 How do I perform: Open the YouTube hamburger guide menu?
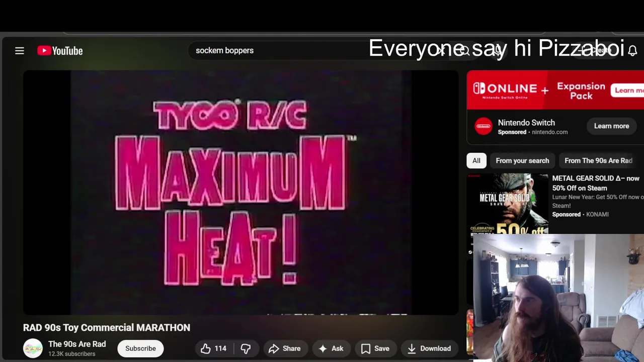(x=20, y=51)
